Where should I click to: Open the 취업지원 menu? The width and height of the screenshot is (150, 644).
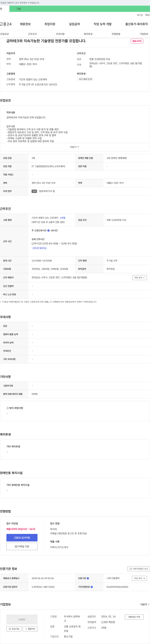(x=50, y=24)
